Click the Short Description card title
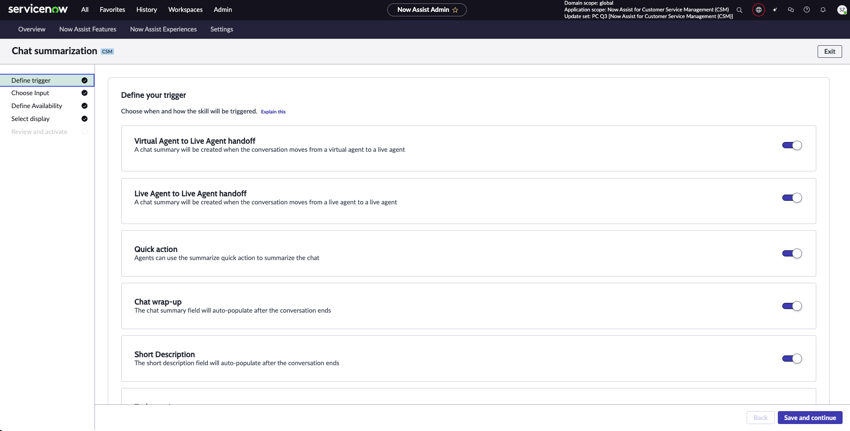This screenshot has width=850, height=431. (164, 355)
